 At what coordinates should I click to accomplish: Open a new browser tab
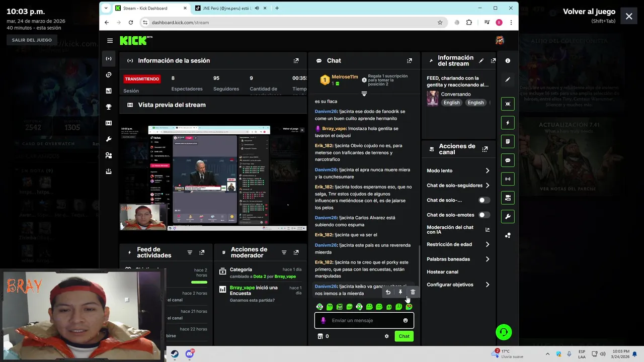coord(277,8)
